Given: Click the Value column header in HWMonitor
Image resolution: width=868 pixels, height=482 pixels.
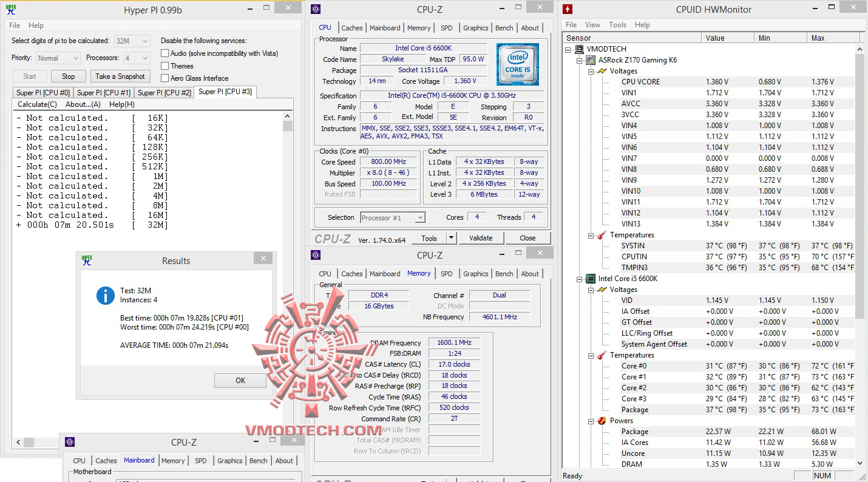Looking at the screenshot, I should coord(728,38).
